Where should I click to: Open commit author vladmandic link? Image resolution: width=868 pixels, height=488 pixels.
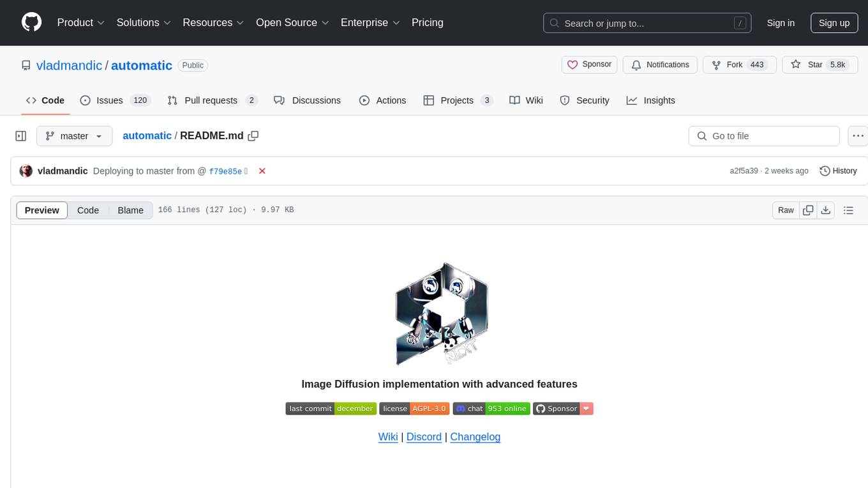point(63,171)
